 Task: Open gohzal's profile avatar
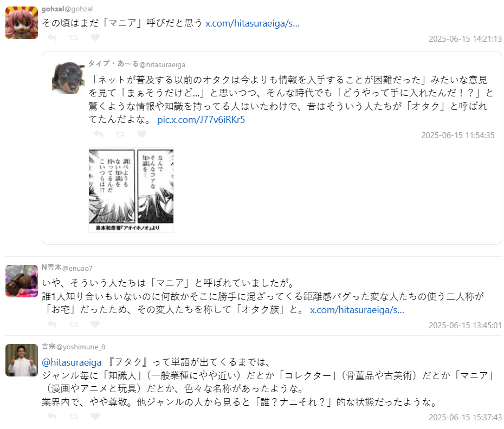coord(22,23)
